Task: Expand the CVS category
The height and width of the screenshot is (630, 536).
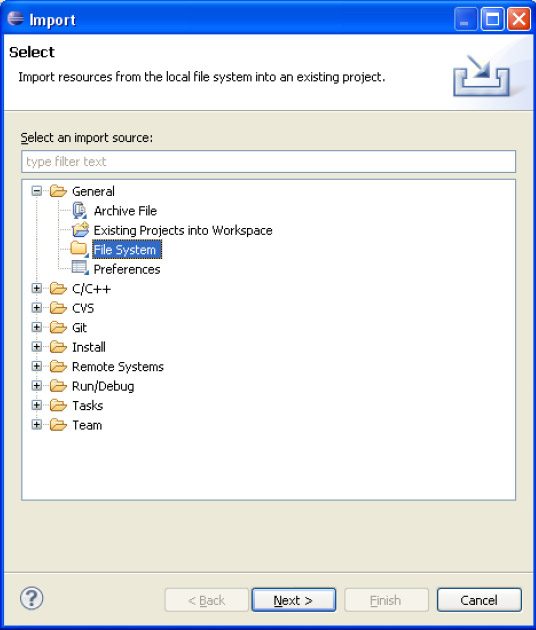Action: click(37, 308)
